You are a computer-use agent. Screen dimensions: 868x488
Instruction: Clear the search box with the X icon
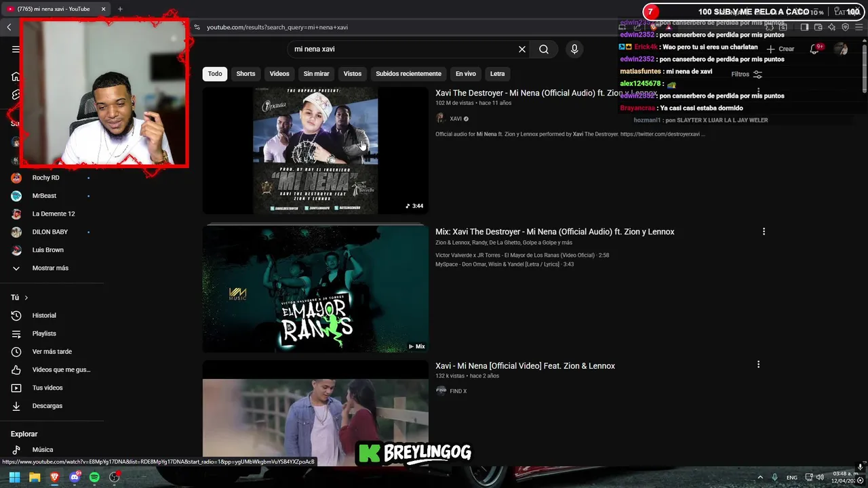(x=522, y=49)
